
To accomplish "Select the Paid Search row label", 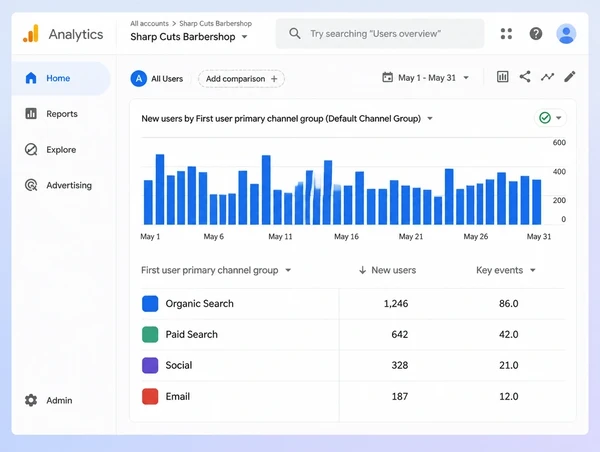I will 191,335.
